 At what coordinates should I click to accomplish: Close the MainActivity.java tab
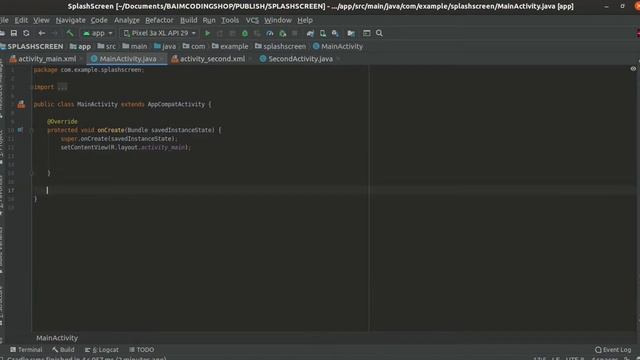(162, 59)
